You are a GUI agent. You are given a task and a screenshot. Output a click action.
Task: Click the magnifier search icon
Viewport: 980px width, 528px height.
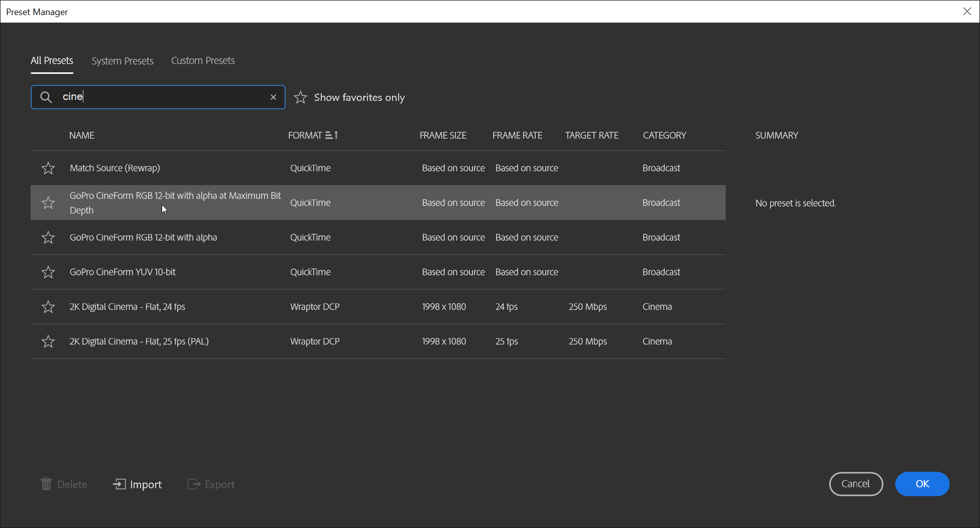click(46, 97)
